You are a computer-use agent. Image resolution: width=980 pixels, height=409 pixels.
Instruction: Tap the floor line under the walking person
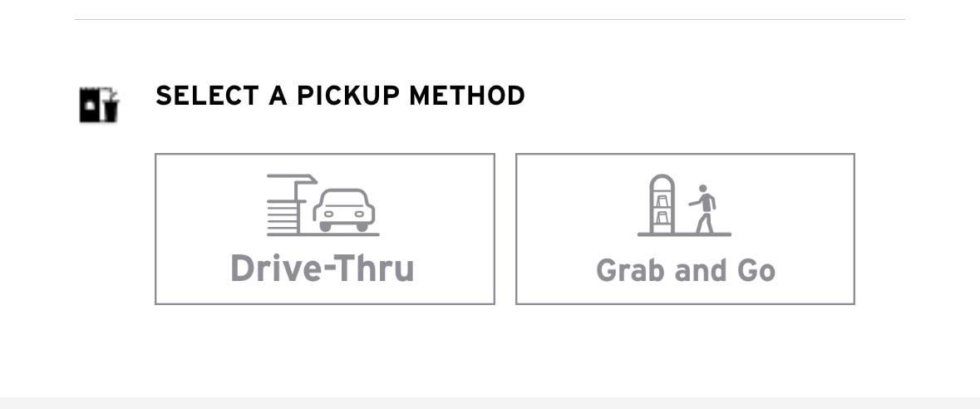(705, 234)
